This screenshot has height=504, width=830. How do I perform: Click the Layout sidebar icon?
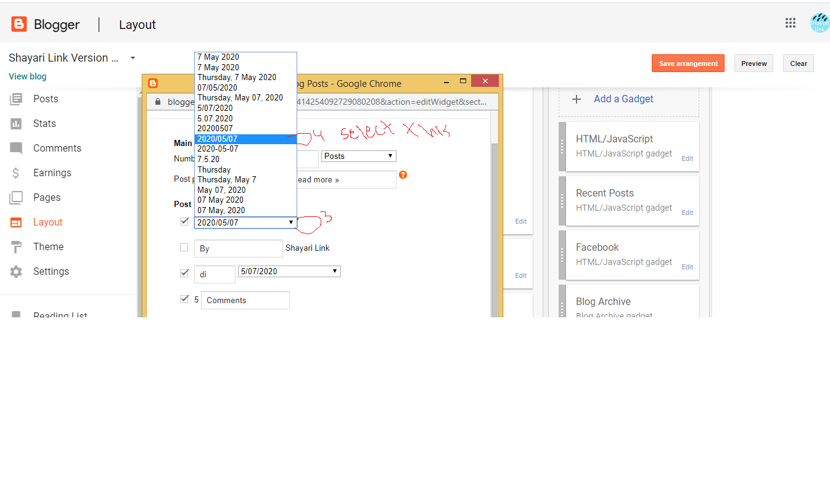coord(16,222)
